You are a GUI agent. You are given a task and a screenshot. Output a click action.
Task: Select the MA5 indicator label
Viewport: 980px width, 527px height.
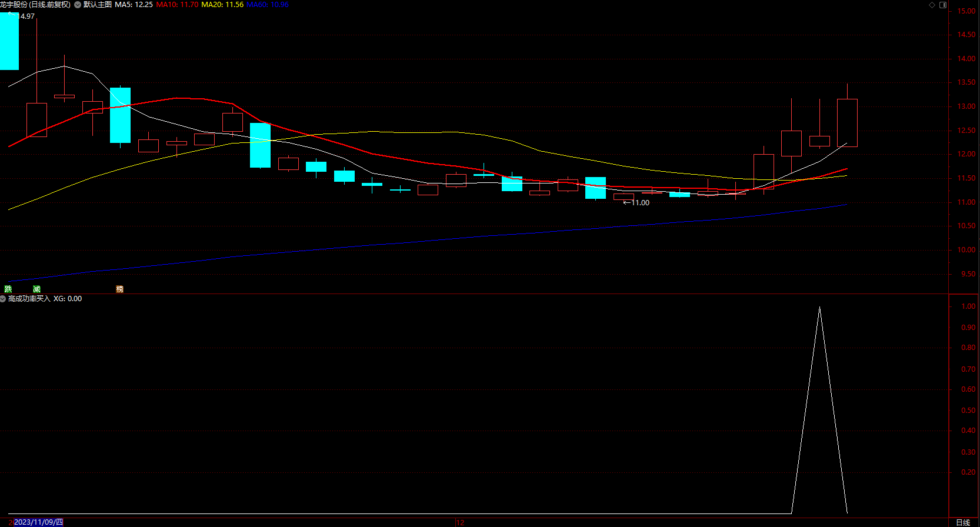(x=134, y=5)
